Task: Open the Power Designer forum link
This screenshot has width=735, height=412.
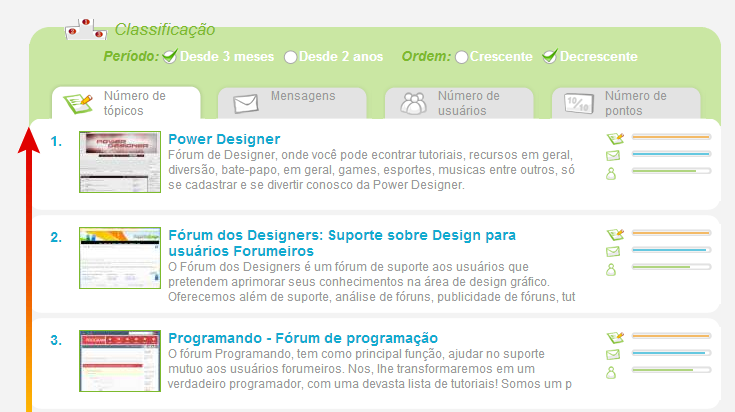Action: point(224,139)
